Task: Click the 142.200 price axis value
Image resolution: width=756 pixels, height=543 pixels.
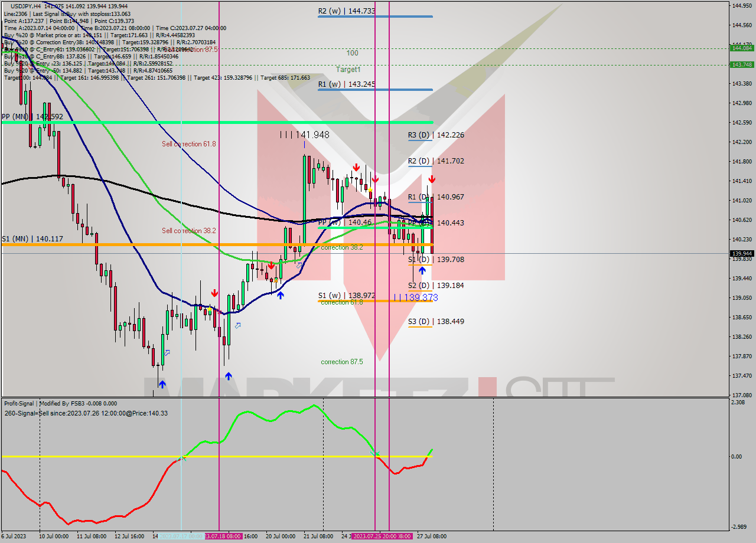Action: [742, 142]
